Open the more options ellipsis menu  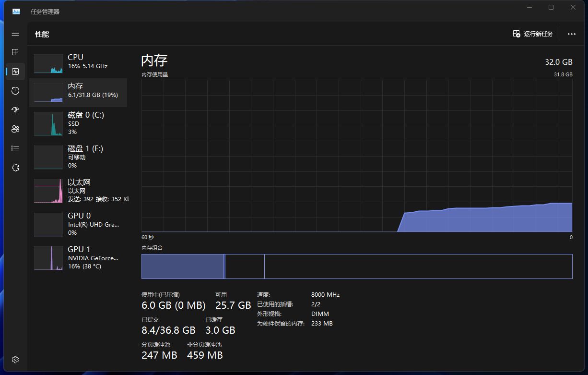pyautogui.click(x=572, y=34)
